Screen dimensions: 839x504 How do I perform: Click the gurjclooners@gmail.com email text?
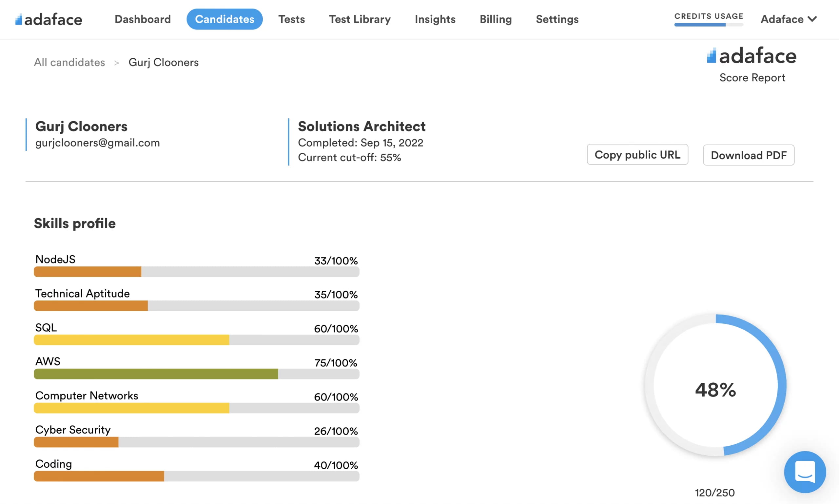[x=97, y=143]
